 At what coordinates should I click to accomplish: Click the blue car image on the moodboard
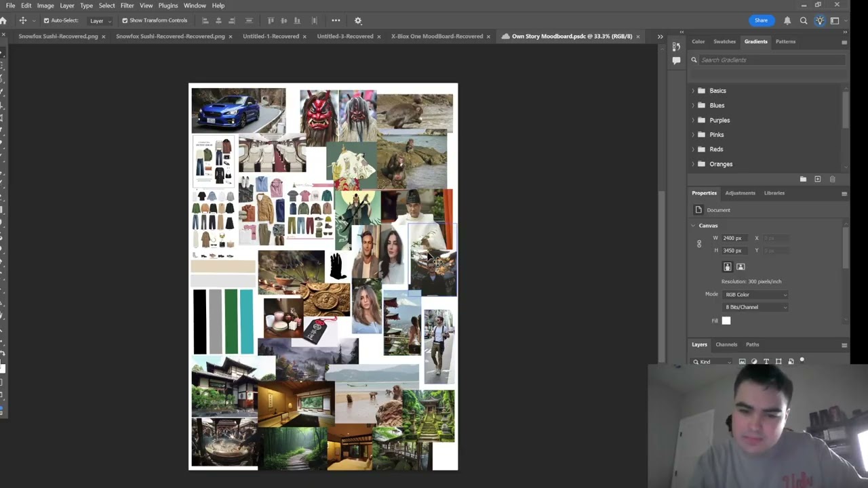click(238, 110)
